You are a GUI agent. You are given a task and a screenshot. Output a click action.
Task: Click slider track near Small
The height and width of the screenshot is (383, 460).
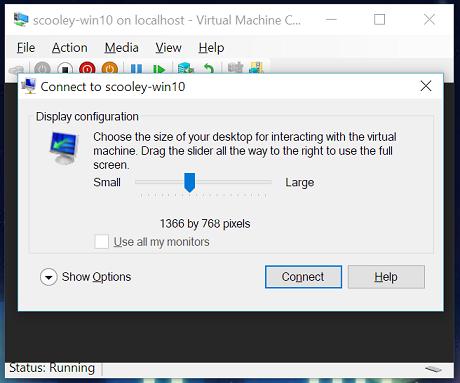pyautogui.click(x=143, y=182)
